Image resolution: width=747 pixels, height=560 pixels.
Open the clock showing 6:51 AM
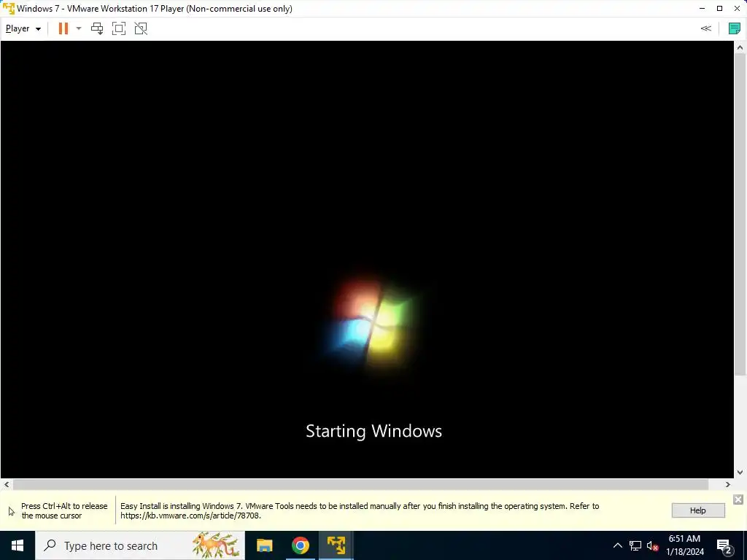(684, 545)
